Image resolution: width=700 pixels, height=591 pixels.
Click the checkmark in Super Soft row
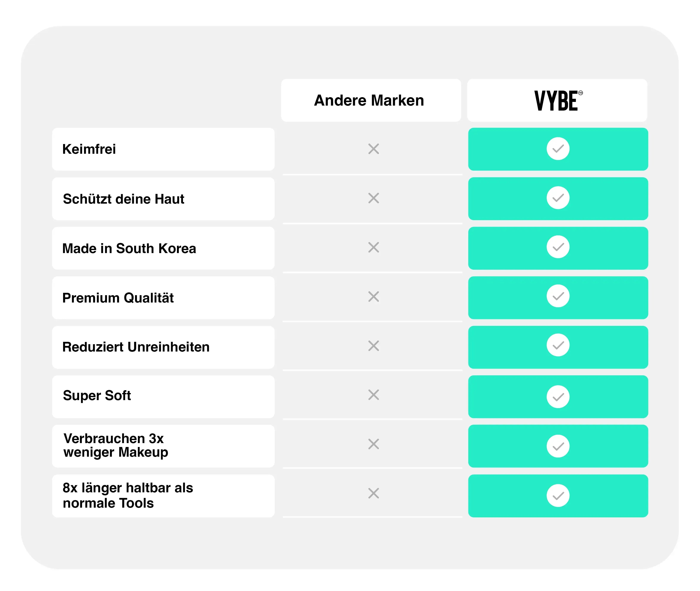[x=558, y=397]
